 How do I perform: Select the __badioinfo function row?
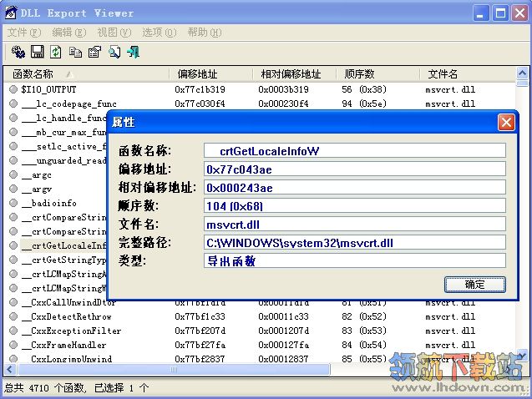54,203
